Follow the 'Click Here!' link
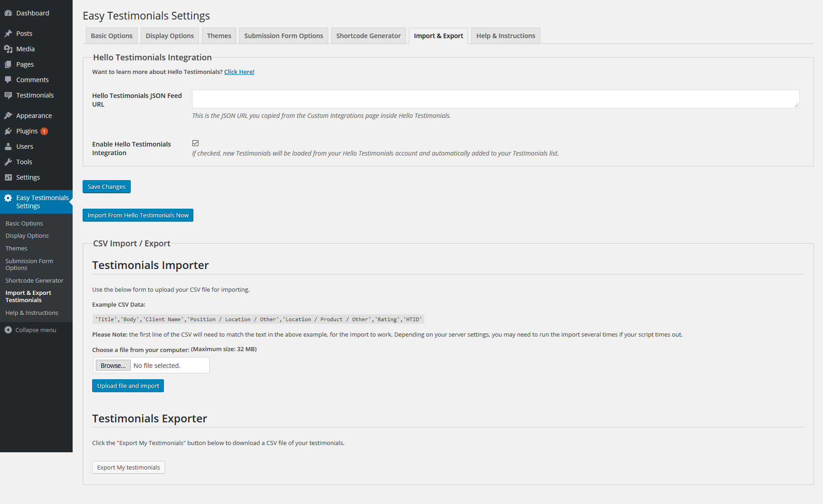 click(239, 72)
